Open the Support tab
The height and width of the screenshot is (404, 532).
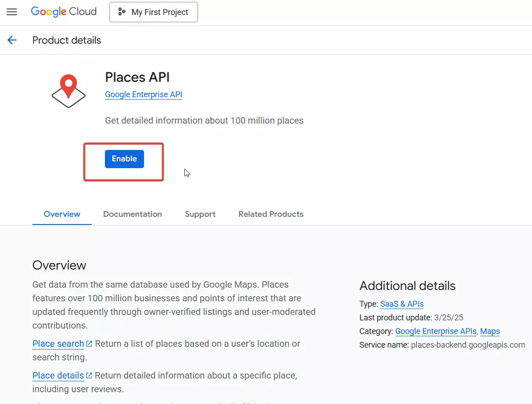200,214
